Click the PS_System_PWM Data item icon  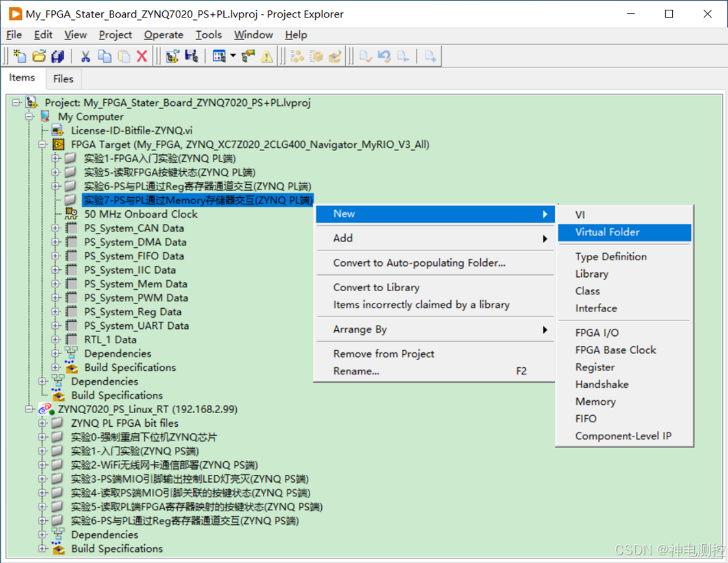[x=71, y=298]
